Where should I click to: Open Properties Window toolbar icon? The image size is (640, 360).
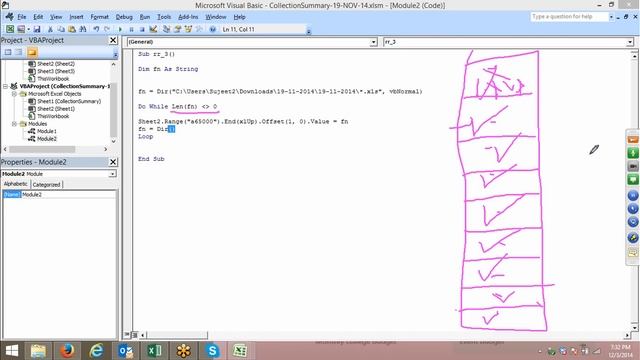177,29
